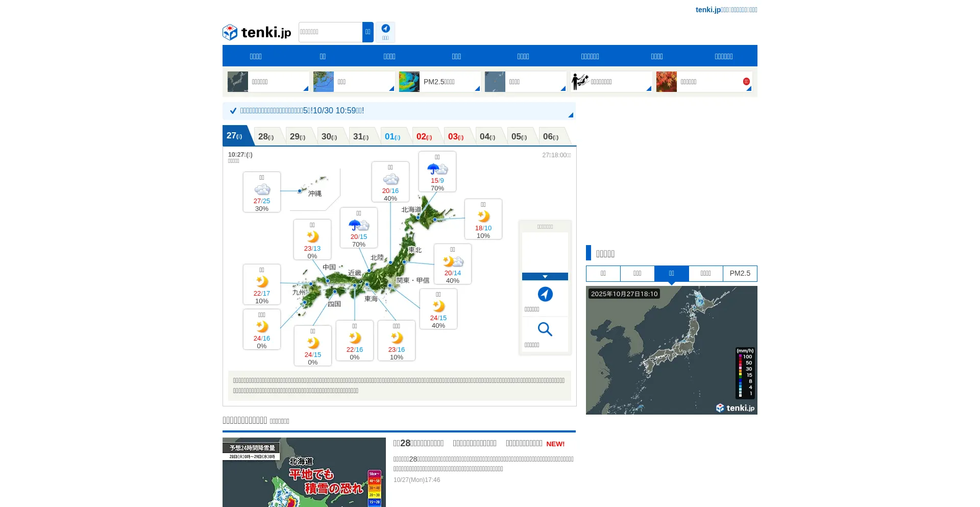
Task: Click the location arrow icon beside search
Action: [x=385, y=30]
